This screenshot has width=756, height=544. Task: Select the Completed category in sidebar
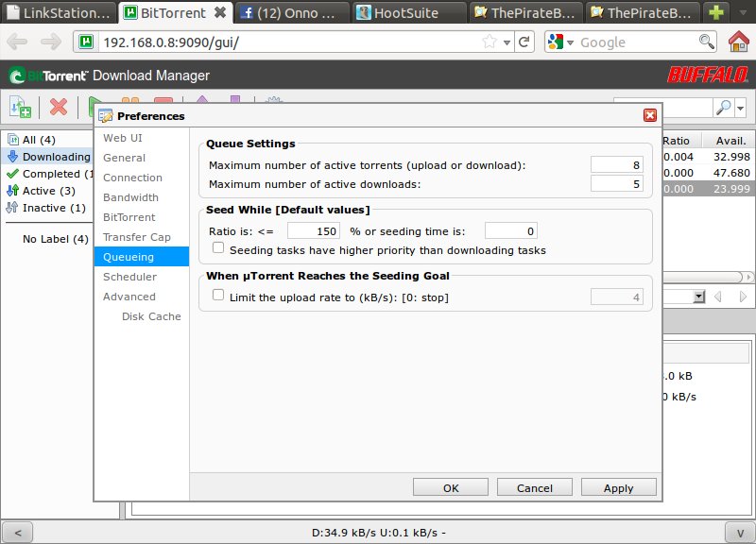(x=51, y=174)
